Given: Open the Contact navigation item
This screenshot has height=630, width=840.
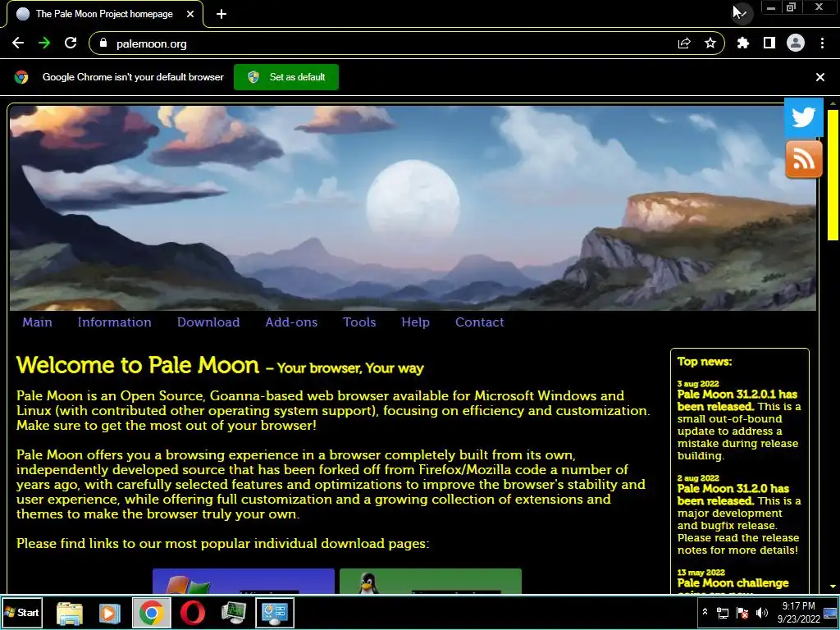Looking at the screenshot, I should pos(479,322).
